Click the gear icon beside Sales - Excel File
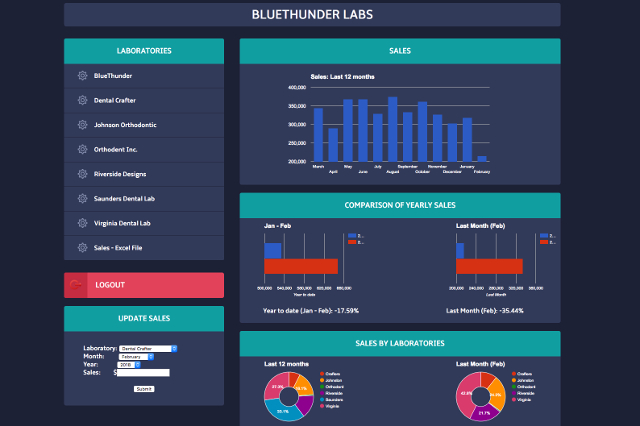The height and width of the screenshot is (426, 640). coord(82,247)
